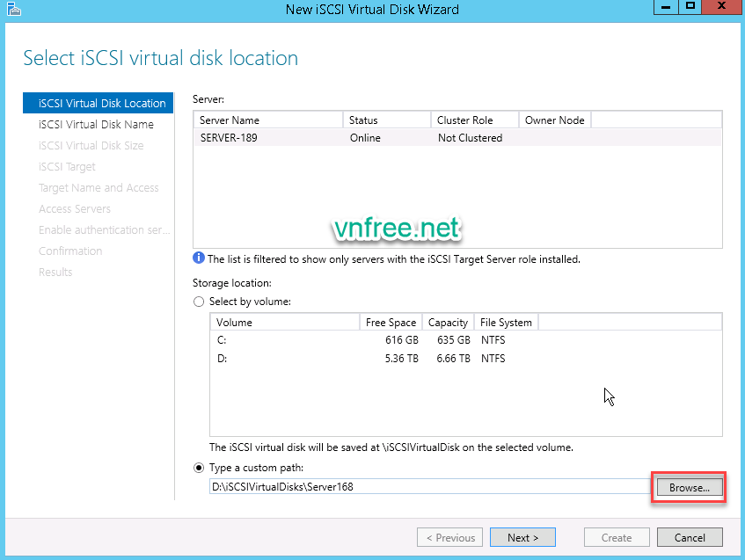Maximize the wizard window
The image size is (745, 560).
tap(691, 8)
